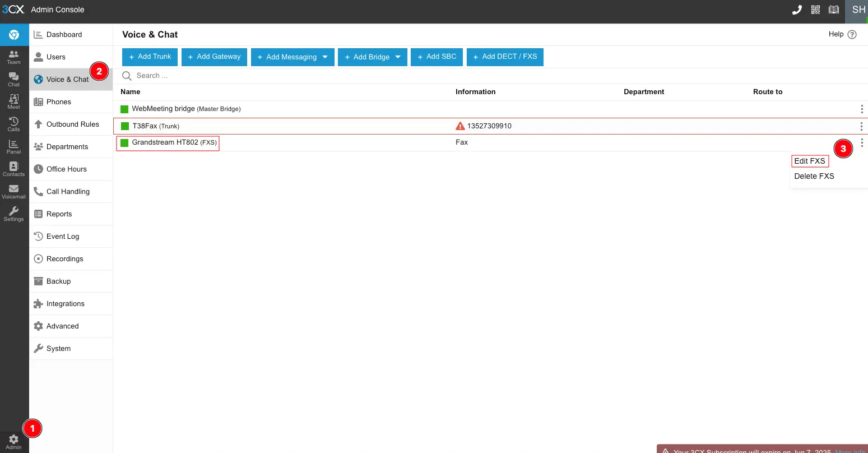868x453 pixels.
Task: Open Voicemail in the left sidebar
Action: (x=14, y=191)
